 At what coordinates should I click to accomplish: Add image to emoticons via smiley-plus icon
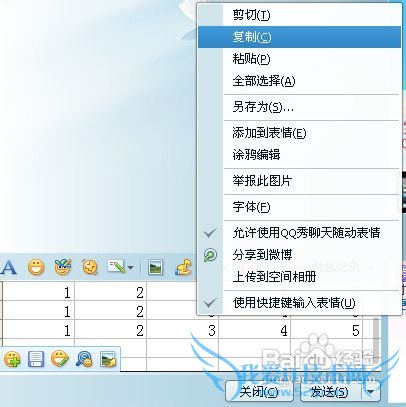12,359
